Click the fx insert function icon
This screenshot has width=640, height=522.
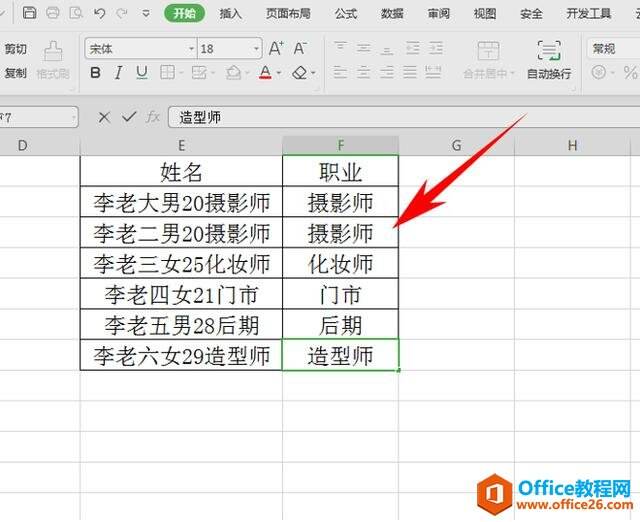pos(153,118)
